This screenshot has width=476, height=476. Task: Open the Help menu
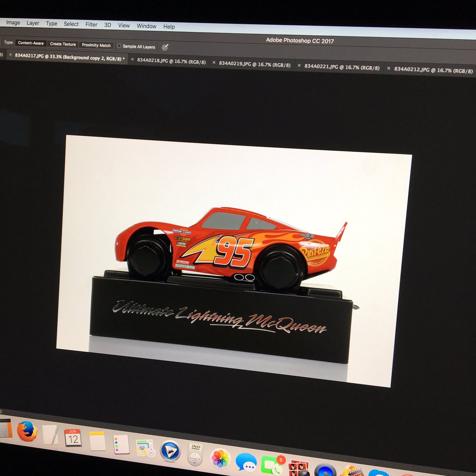coord(169,27)
